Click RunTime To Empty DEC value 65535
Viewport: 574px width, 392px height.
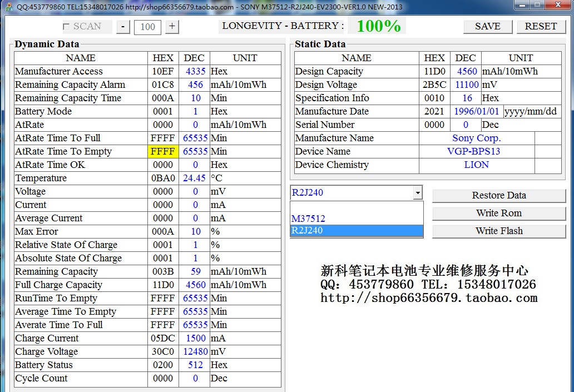point(194,298)
